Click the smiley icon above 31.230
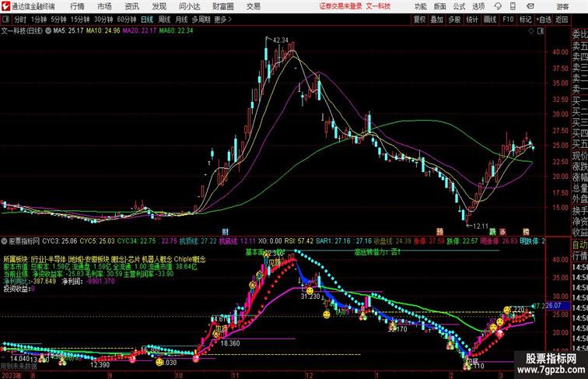Screen dimensions: 588x379 (310, 290)
